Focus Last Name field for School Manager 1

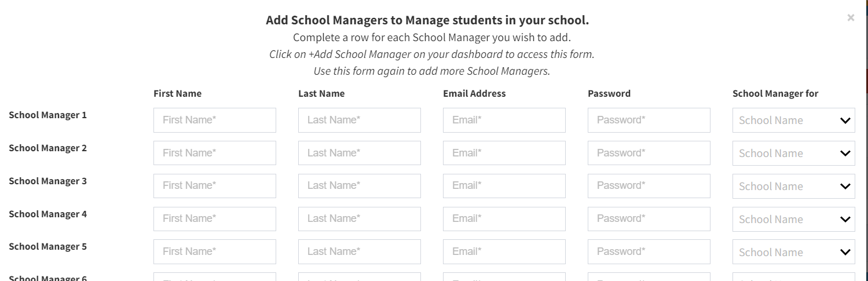(359, 120)
